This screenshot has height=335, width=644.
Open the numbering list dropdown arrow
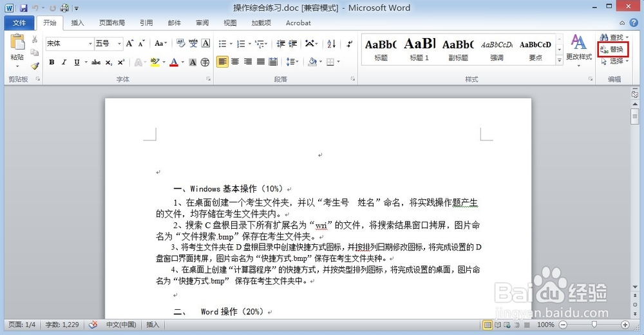point(249,44)
